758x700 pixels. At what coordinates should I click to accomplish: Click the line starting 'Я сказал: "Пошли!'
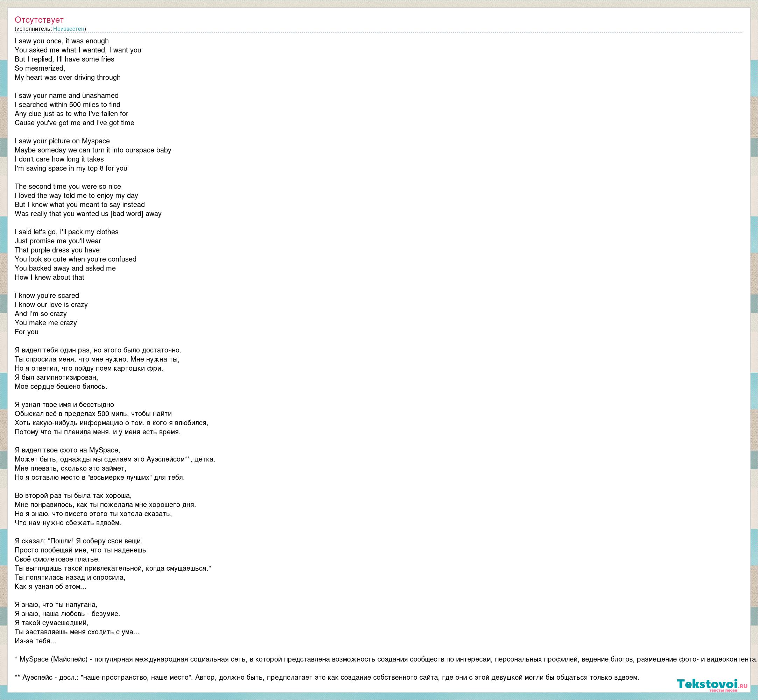(79, 541)
